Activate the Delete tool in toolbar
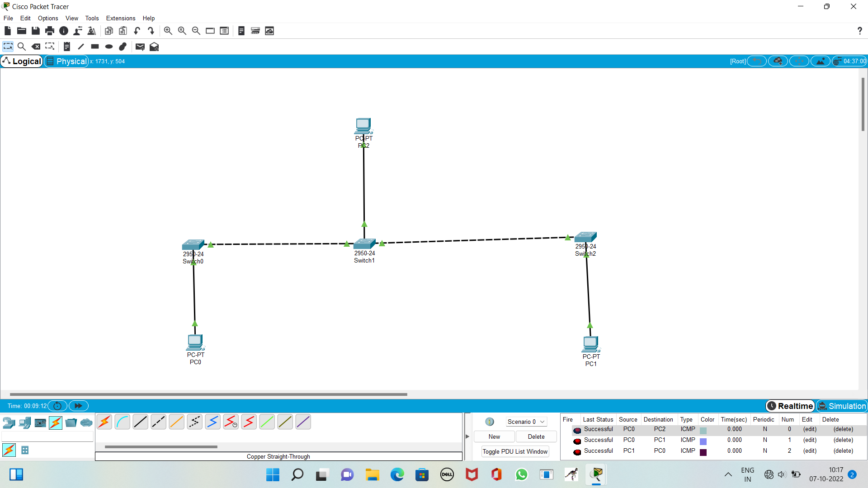The width and height of the screenshot is (868, 488). (x=36, y=47)
